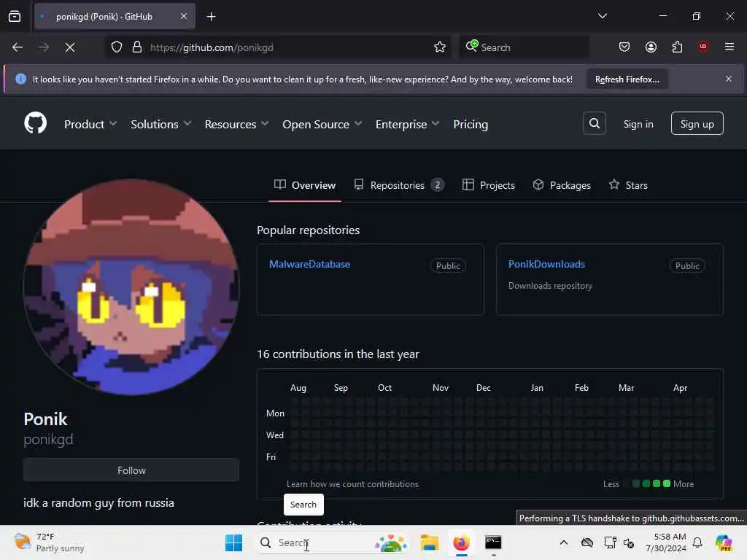The width and height of the screenshot is (747, 560).
Task: Show hidden system tray icons
Action: [564, 542]
